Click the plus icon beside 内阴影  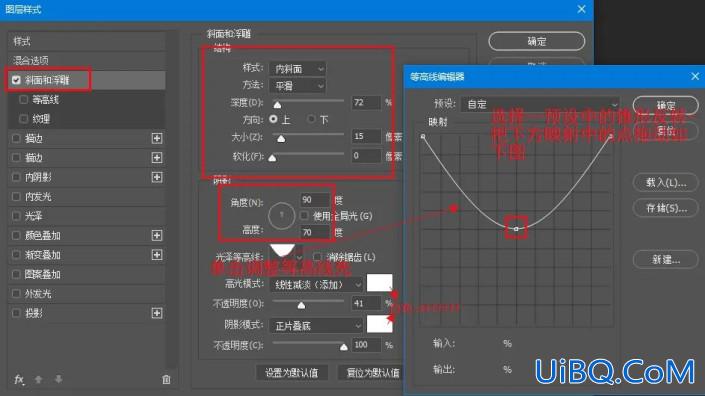coord(156,177)
